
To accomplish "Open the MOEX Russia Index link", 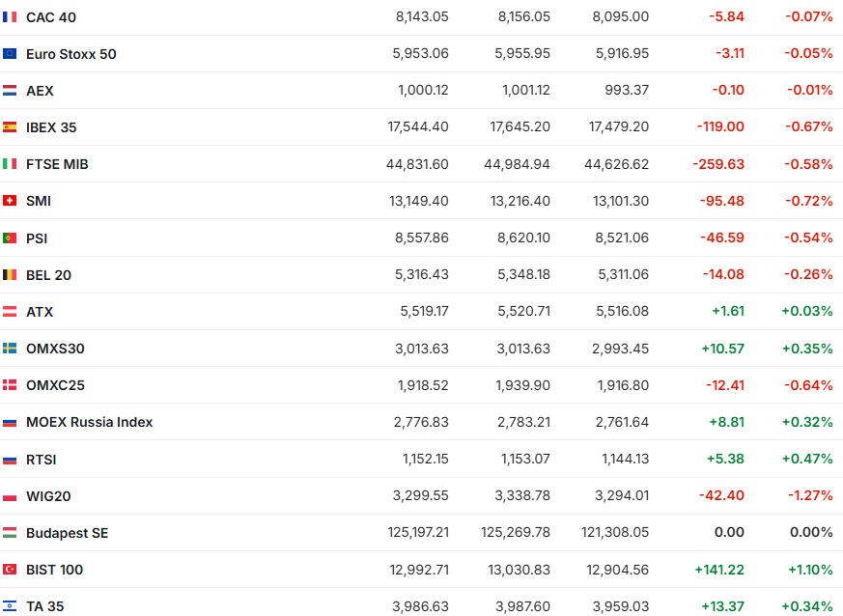I will 89,422.
